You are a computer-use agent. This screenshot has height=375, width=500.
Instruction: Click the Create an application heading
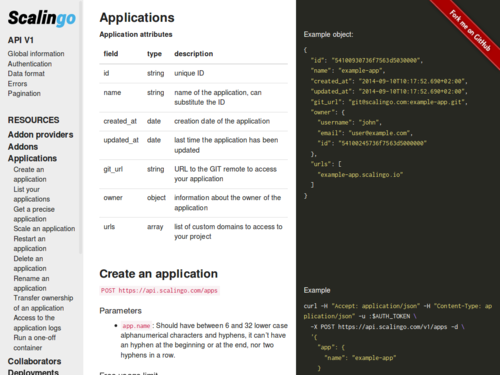point(159,274)
